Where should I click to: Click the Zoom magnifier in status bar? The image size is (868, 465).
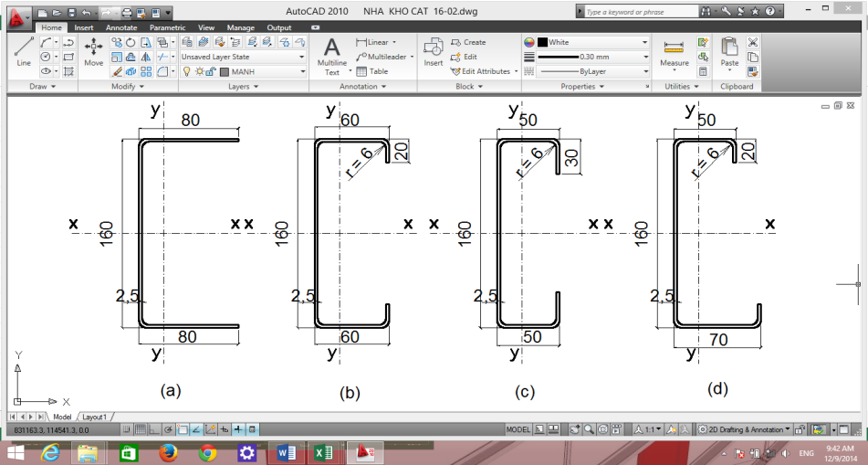pos(589,429)
